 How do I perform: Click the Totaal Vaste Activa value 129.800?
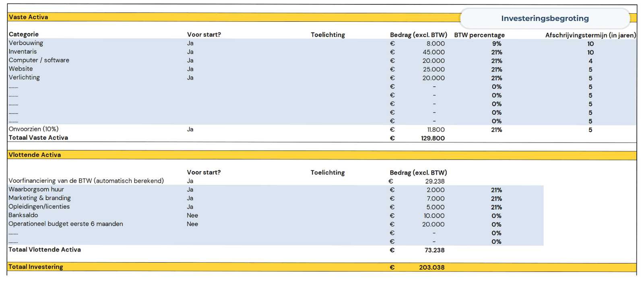(433, 138)
